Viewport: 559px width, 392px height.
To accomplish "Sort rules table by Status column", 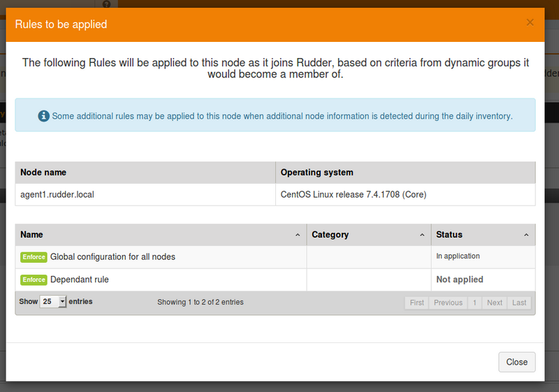I will [484, 235].
